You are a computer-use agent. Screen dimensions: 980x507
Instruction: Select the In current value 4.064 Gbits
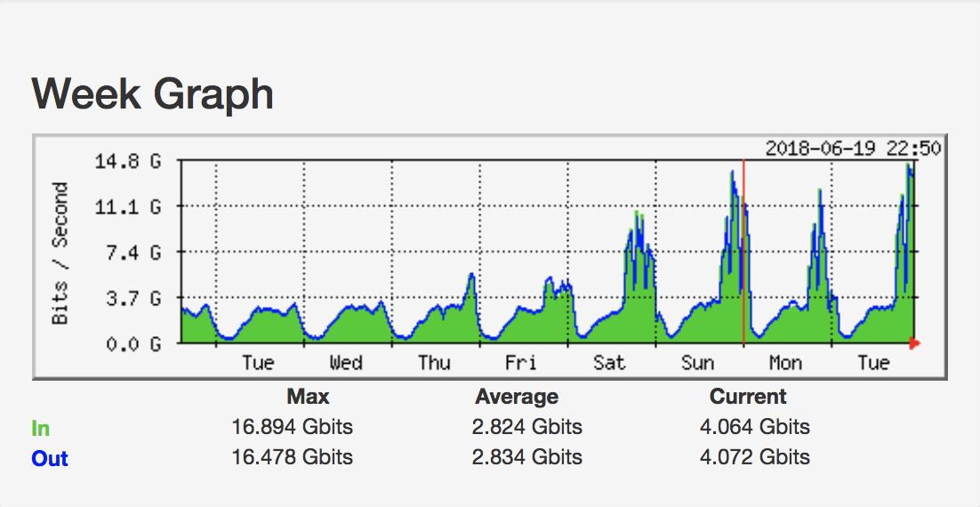(755, 427)
